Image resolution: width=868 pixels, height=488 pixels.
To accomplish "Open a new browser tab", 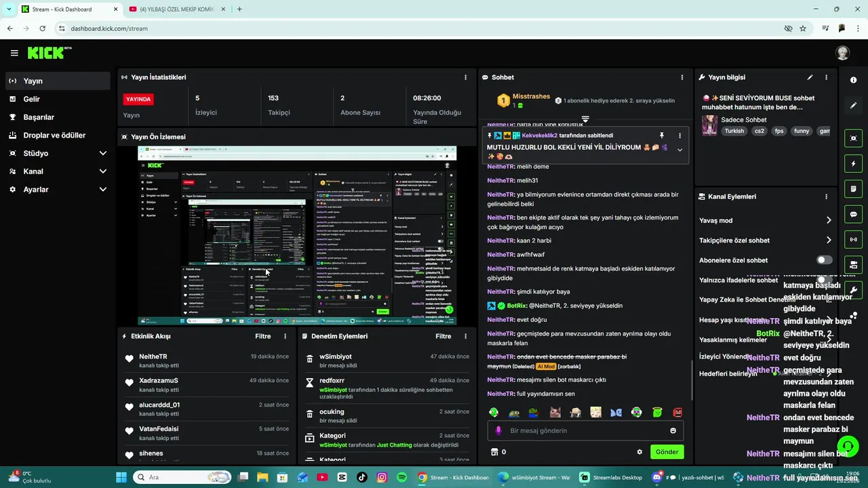I will [x=239, y=9].
